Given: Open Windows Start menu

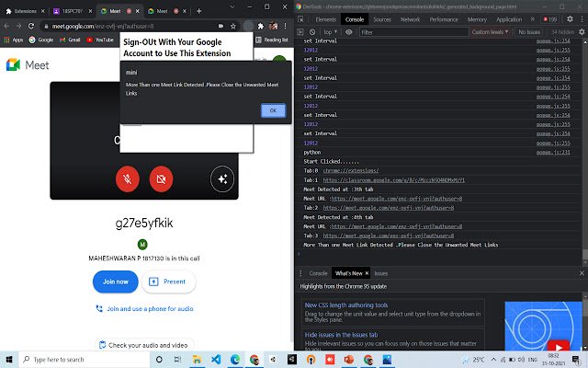Looking at the screenshot, I should tap(9, 360).
